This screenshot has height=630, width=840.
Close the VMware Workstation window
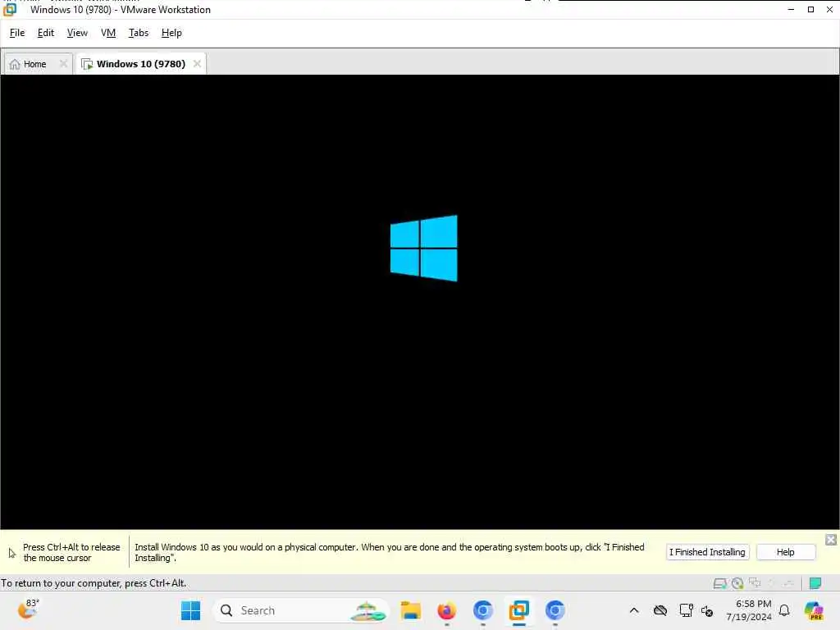point(830,9)
